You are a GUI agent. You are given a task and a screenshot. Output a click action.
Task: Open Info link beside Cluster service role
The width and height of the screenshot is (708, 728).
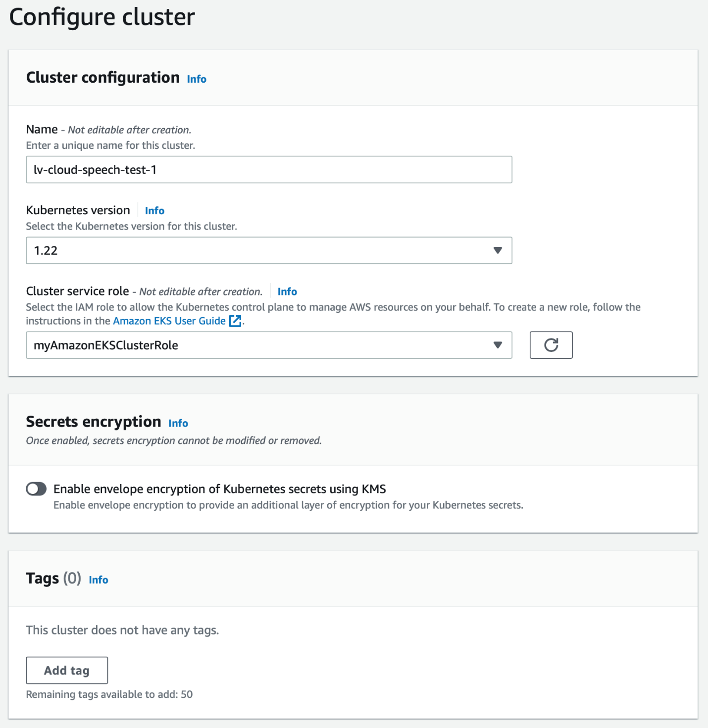[x=287, y=291]
